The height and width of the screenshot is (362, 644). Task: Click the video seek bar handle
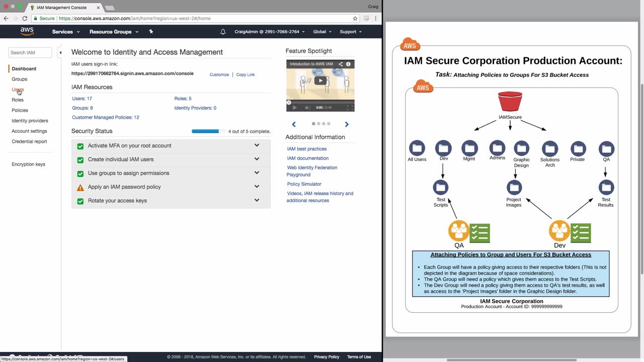[x=289, y=103]
